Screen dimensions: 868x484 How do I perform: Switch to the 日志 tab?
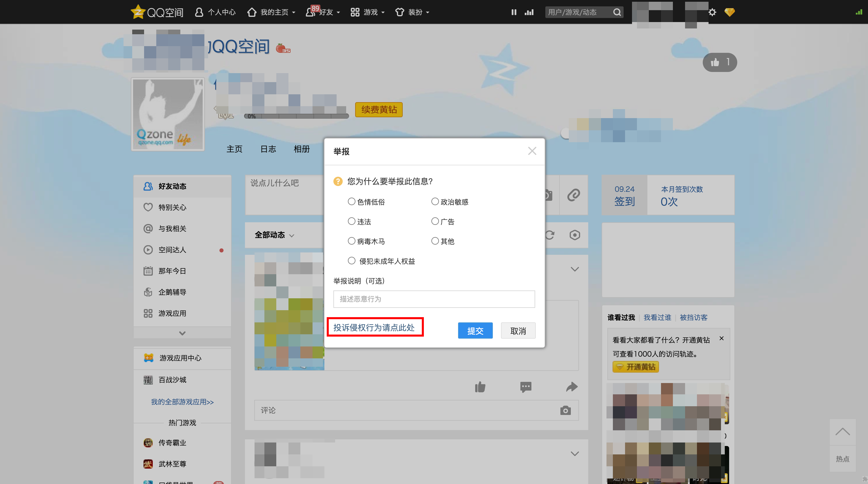click(x=268, y=149)
